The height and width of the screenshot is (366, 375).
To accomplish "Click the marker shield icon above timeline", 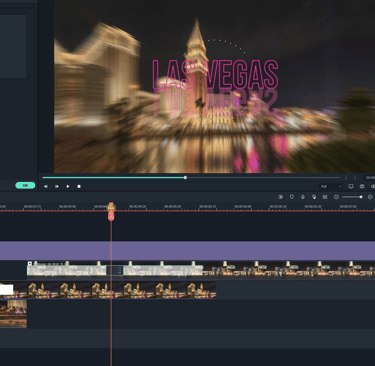I will click(x=292, y=197).
